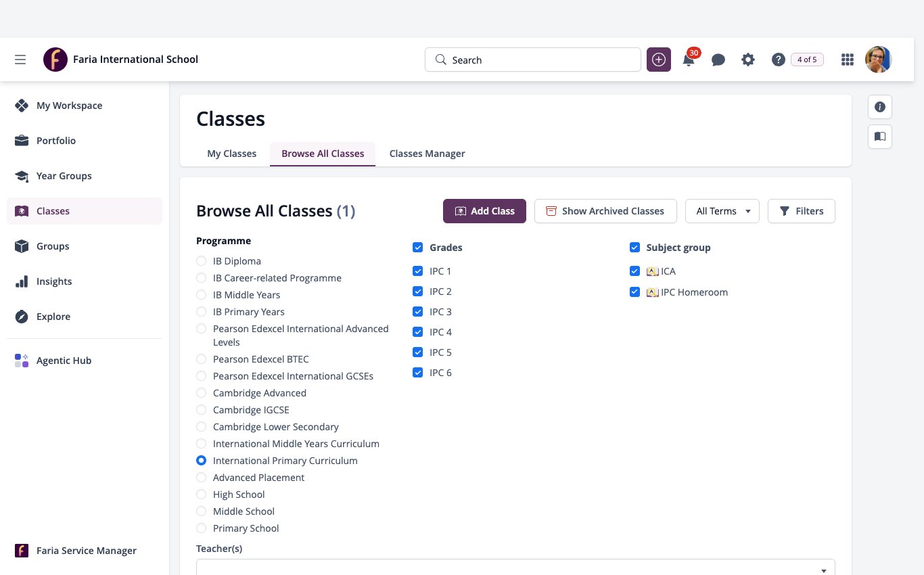
Task: Open the settings gear icon
Action: point(748,60)
